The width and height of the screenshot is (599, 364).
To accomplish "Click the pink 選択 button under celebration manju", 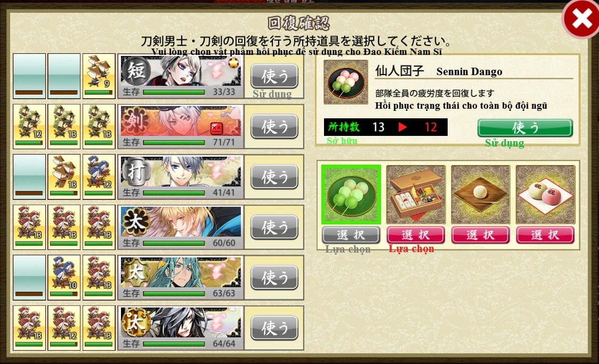I will point(545,235).
